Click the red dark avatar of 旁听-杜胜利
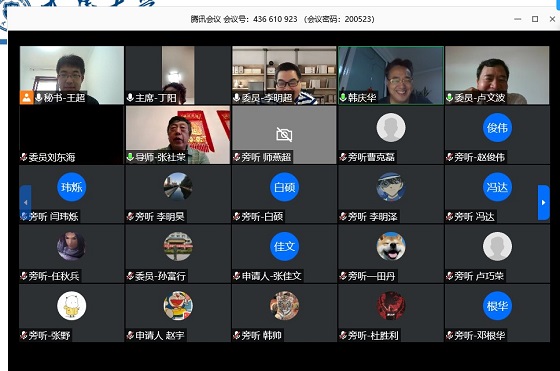The height and width of the screenshot is (371, 560). (x=391, y=306)
